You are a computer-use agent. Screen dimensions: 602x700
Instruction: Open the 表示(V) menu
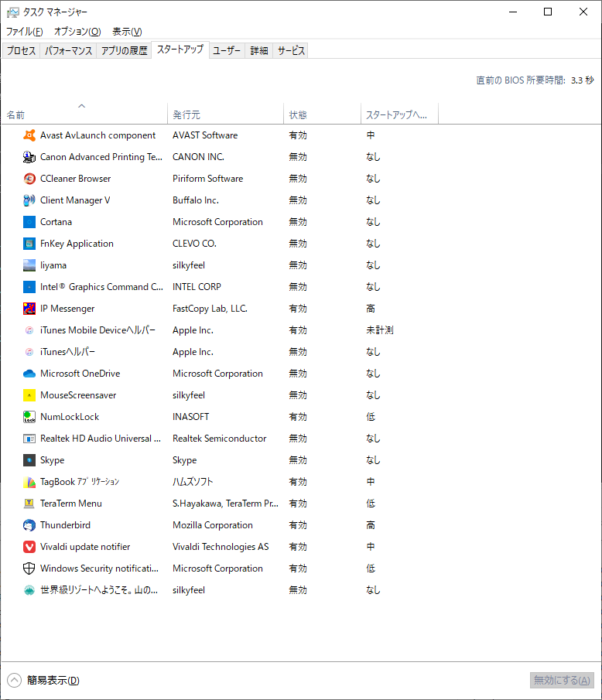click(127, 31)
